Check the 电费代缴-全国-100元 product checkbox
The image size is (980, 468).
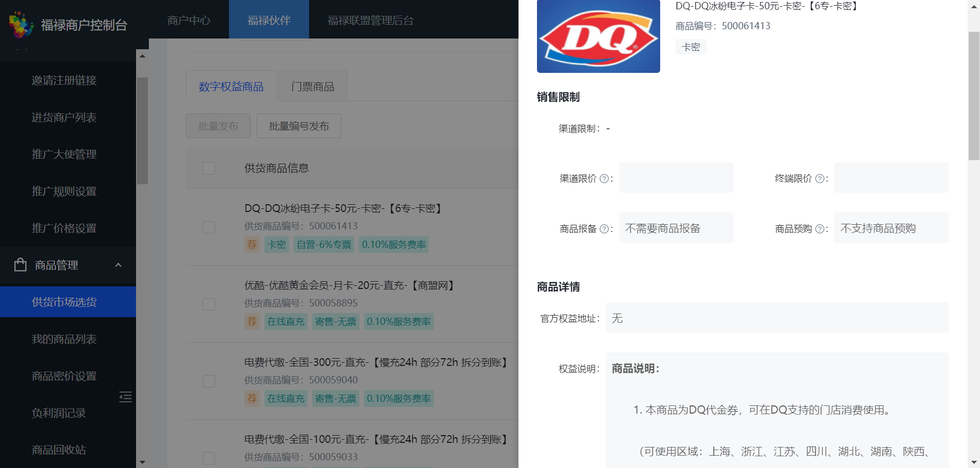click(x=209, y=458)
